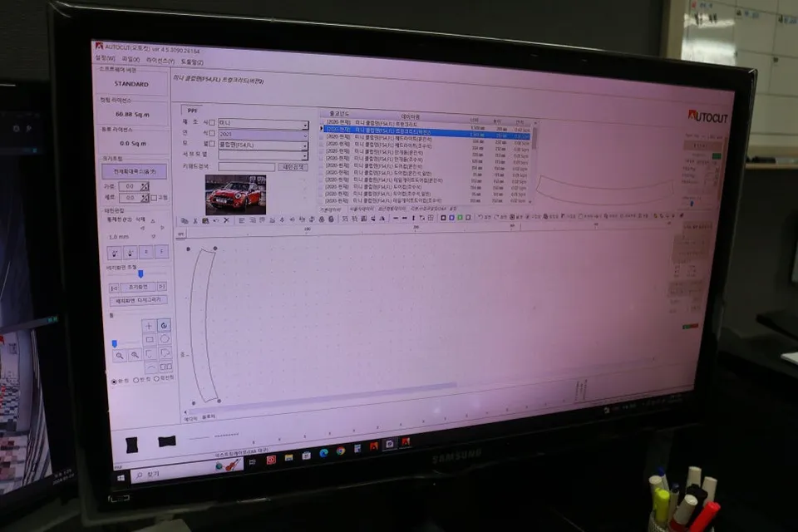Open the 라이선스 menu
Image resolution: width=798 pixels, height=532 pixels.
click(160, 61)
